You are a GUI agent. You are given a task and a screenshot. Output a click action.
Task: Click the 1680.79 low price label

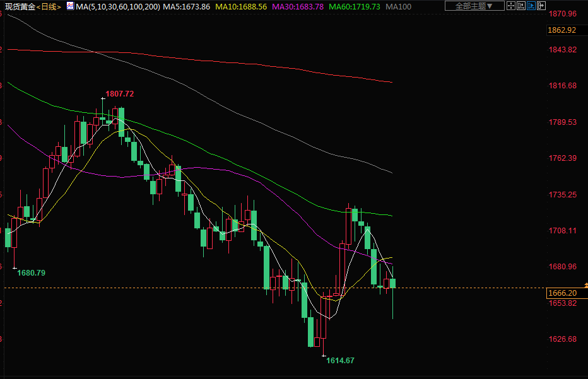pyautogui.click(x=32, y=273)
